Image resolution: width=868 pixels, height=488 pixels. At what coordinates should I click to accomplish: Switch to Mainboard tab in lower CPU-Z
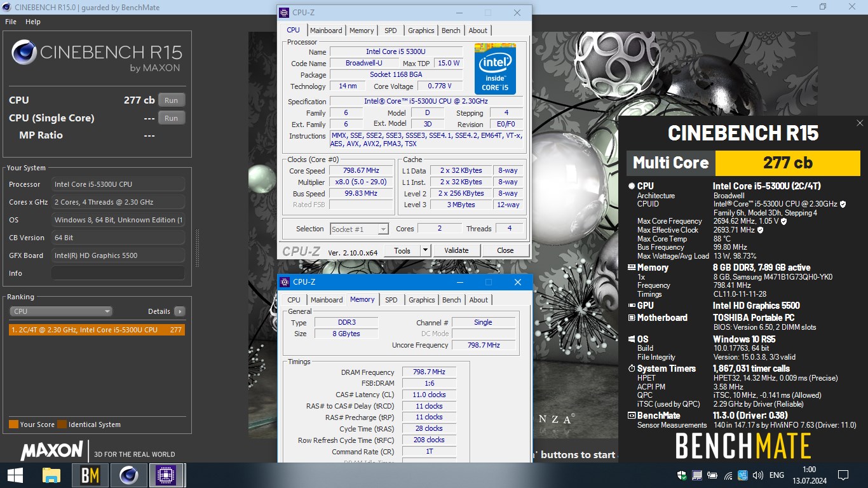coord(327,300)
